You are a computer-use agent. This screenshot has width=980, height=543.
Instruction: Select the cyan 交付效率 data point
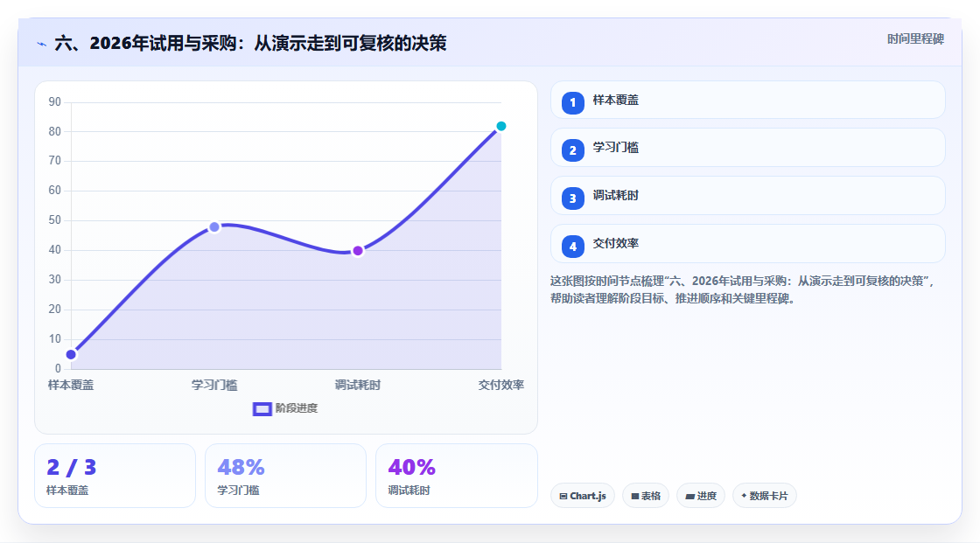click(x=500, y=126)
